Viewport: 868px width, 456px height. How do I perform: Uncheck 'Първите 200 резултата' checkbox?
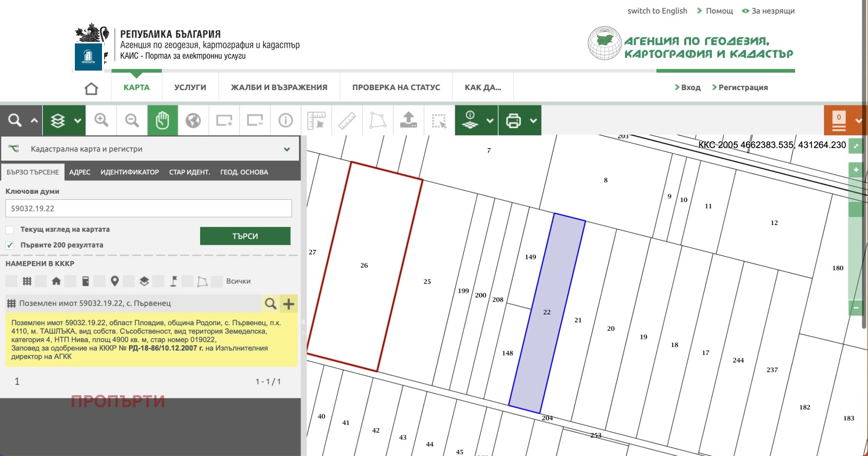coord(10,245)
